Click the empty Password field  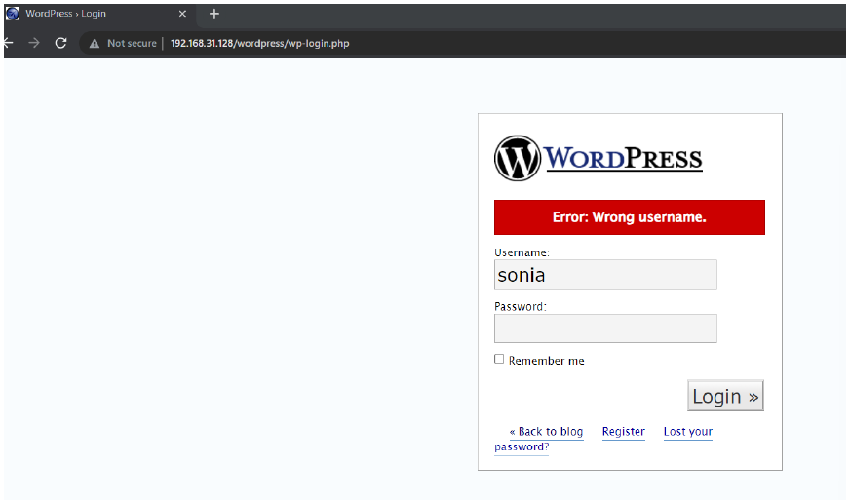point(605,329)
